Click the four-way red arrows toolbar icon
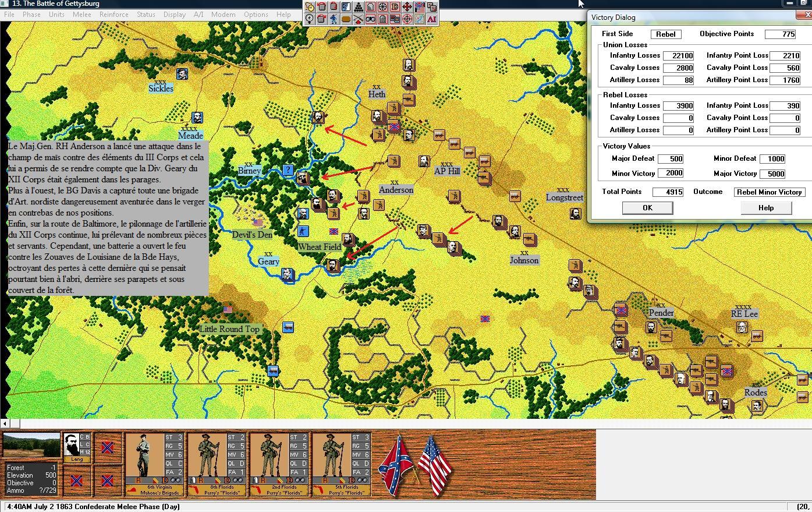The width and height of the screenshot is (812, 512). 407,7
